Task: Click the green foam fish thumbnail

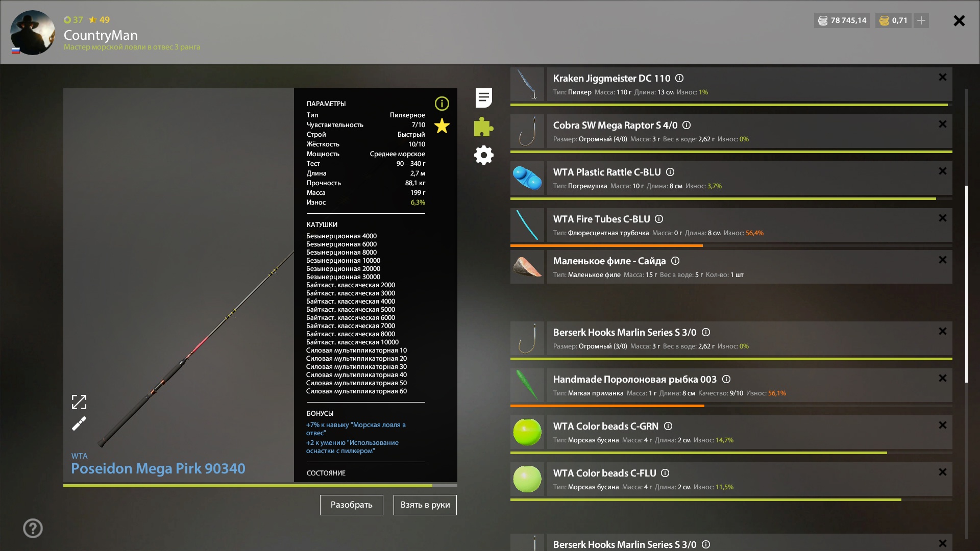Action: pyautogui.click(x=527, y=385)
